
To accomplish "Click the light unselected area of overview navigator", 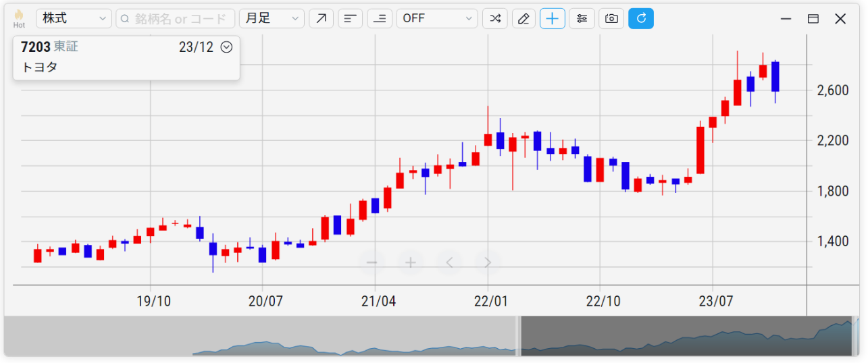I will [x=260, y=336].
